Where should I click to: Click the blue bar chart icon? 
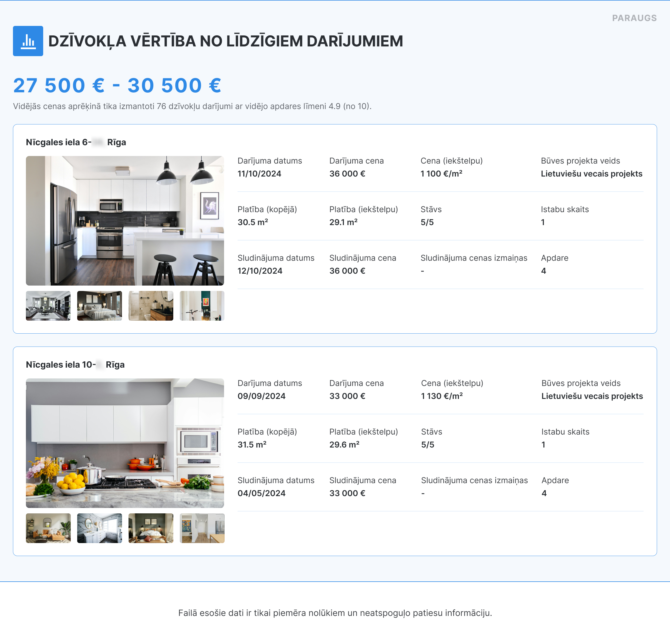(28, 41)
